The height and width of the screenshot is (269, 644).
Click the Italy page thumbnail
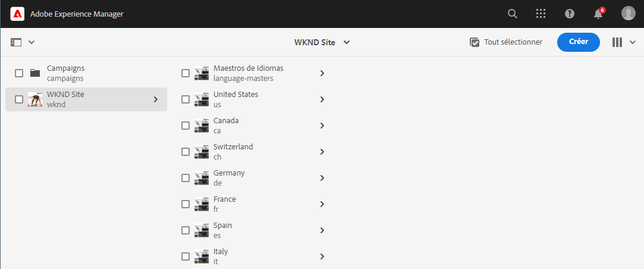click(x=202, y=257)
